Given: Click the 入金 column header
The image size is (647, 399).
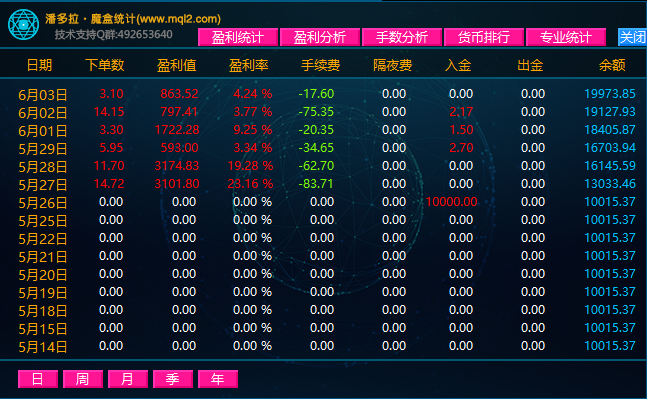Looking at the screenshot, I should (x=458, y=65).
